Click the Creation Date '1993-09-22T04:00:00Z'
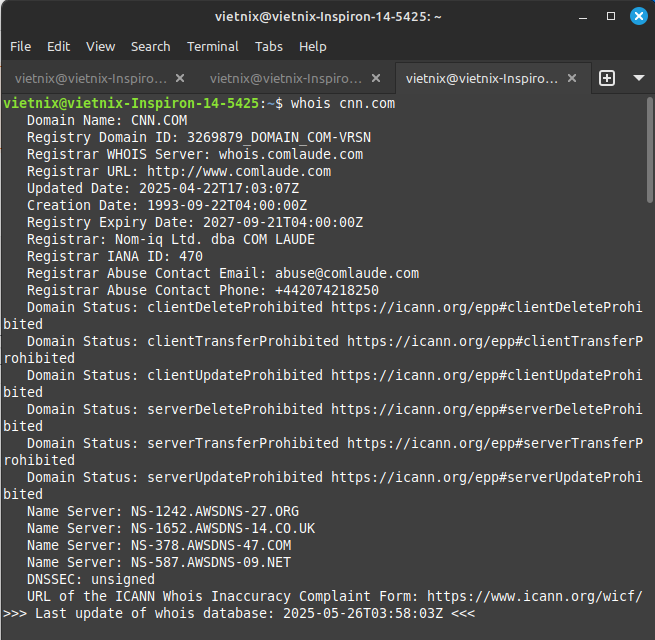The height and width of the screenshot is (640, 655). pyautogui.click(x=227, y=205)
